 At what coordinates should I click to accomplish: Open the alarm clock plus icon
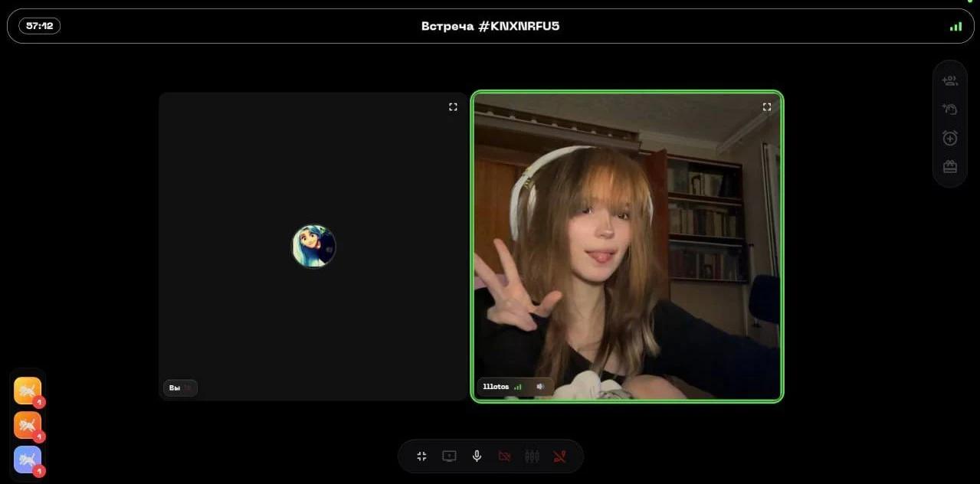click(x=950, y=138)
